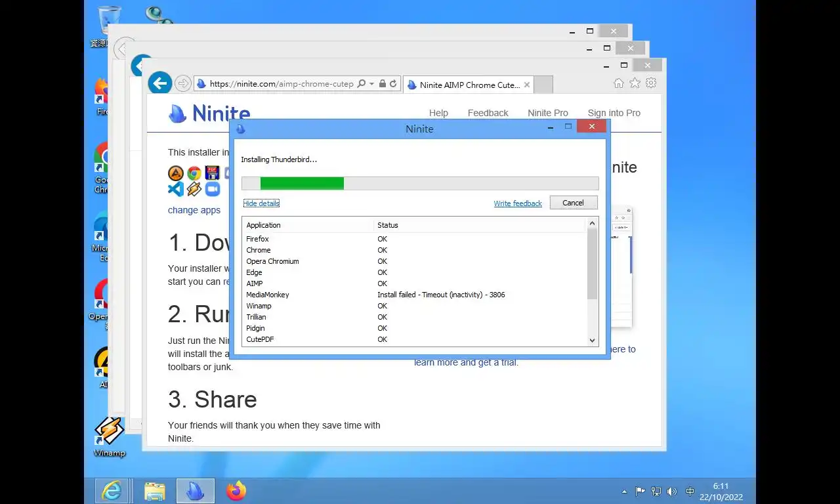Click Install failed - Timeout (inactivity) status
Image resolution: width=840 pixels, height=504 pixels.
pyautogui.click(x=441, y=295)
